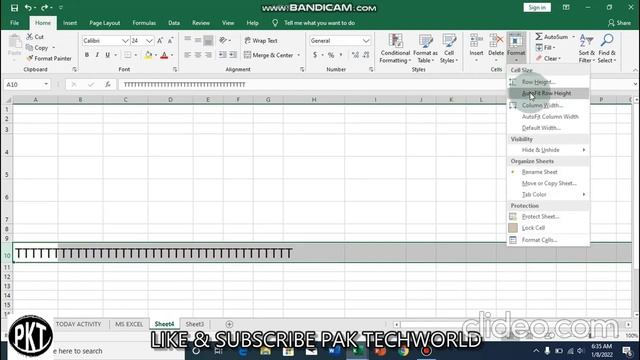Increase the indent
This screenshot has width=640, height=360.
pos(233,55)
